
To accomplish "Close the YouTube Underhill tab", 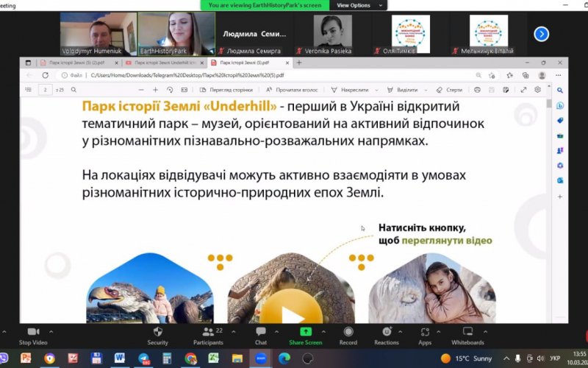I will tap(201, 63).
